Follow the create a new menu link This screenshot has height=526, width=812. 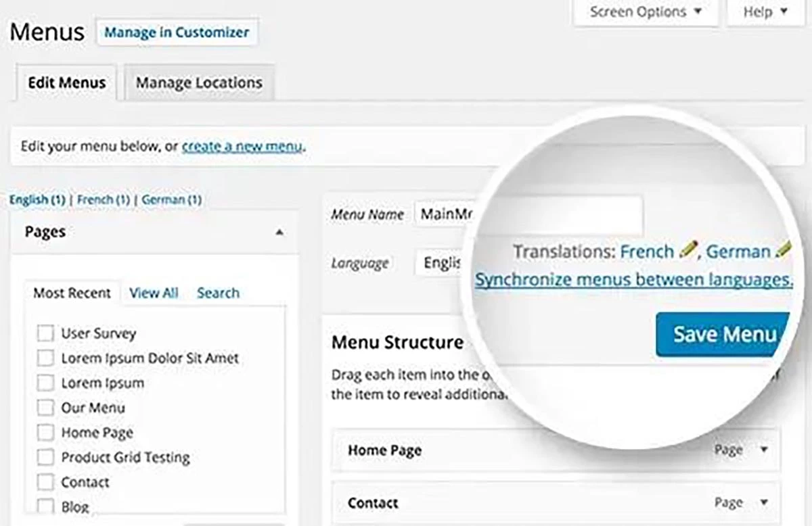[x=243, y=146]
